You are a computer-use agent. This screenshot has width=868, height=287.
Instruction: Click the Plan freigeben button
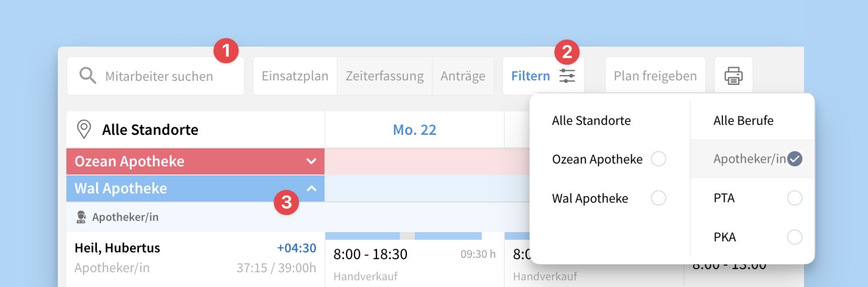point(655,76)
